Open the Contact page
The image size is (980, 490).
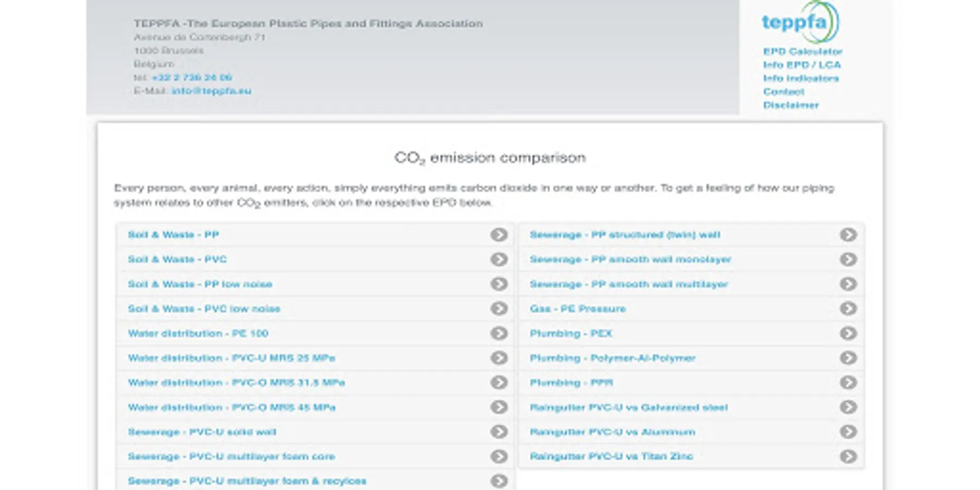click(x=783, y=91)
